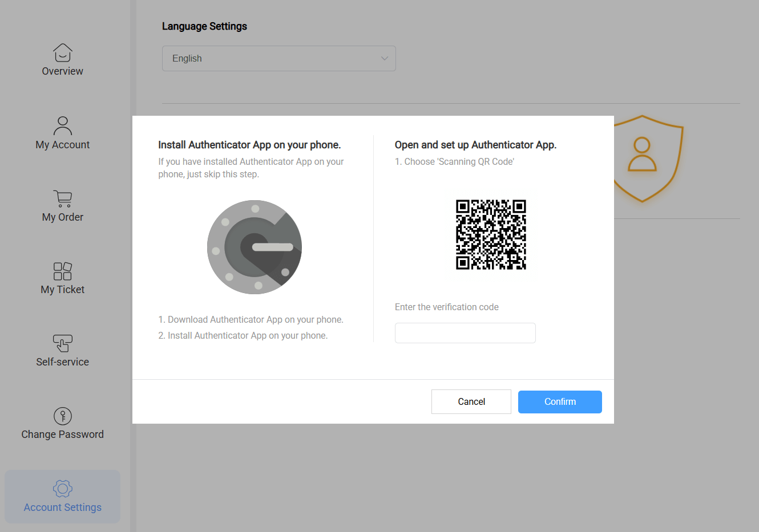Image resolution: width=759 pixels, height=532 pixels.
Task: Open the My Ticket grid icon
Action: pos(62,271)
